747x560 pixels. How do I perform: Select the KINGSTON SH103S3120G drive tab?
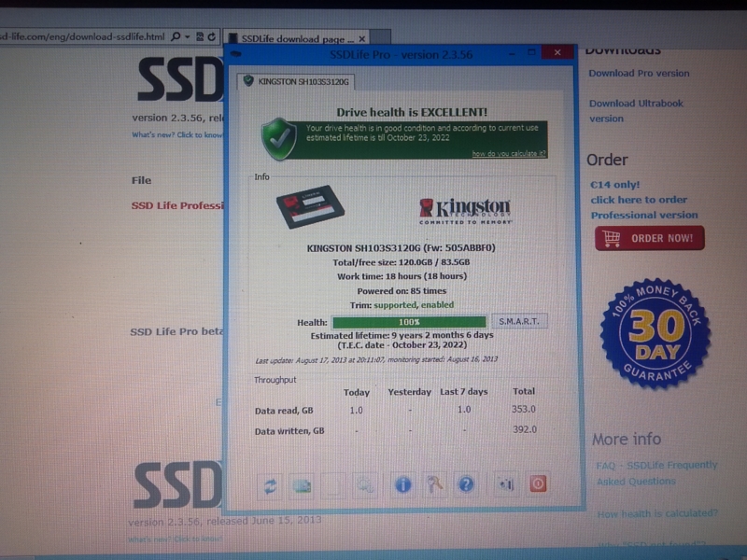click(x=296, y=81)
